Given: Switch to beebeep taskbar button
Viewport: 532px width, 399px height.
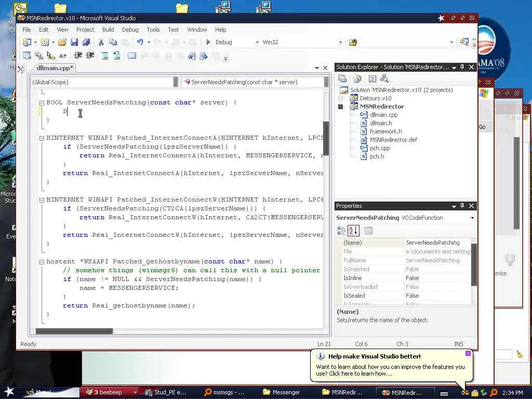Looking at the screenshot, I should [109, 392].
